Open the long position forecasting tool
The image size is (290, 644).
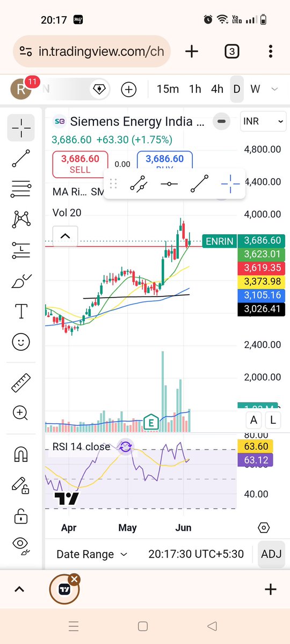(x=21, y=250)
